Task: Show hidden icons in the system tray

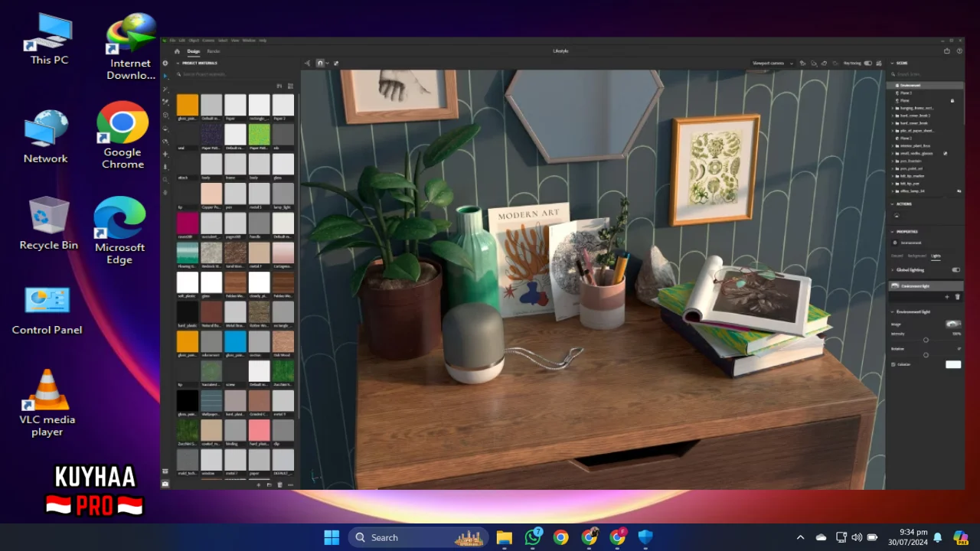Action: [800, 537]
